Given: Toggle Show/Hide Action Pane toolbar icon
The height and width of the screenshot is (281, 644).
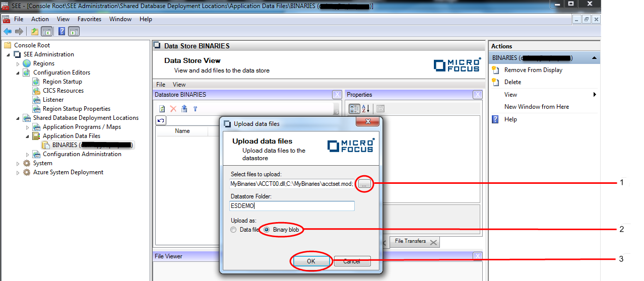Looking at the screenshot, I should (74, 31).
